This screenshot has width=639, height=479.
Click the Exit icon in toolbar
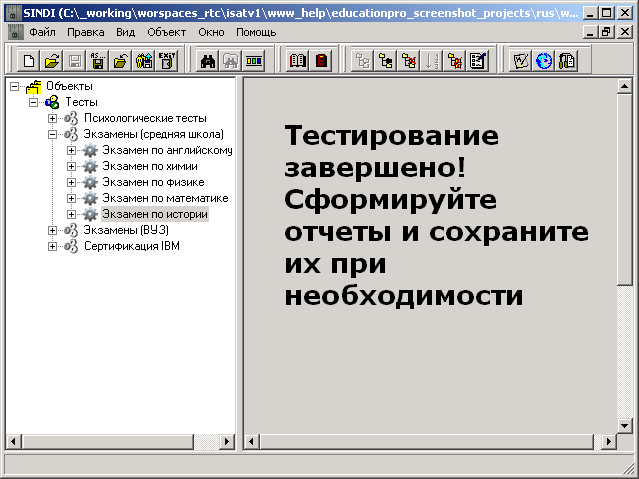click(167, 61)
